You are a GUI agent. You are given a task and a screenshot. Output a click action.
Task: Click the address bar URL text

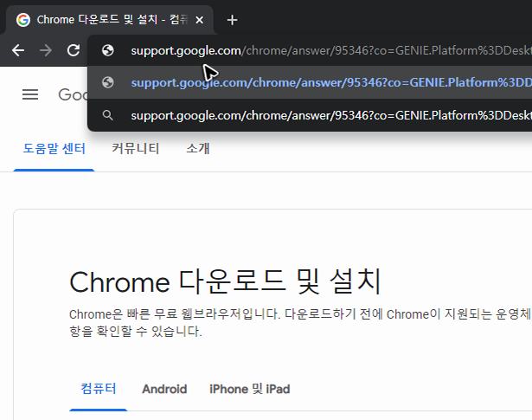[331, 50]
